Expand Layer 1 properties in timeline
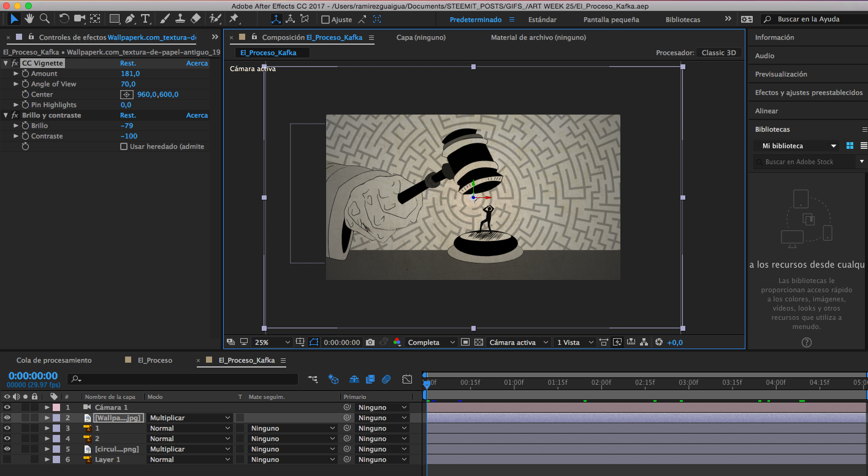The image size is (868, 476). coord(47,459)
